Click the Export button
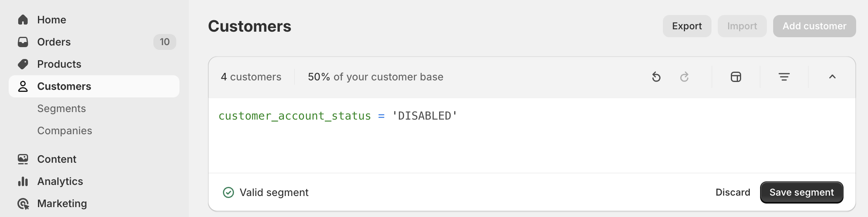This screenshot has height=217, width=868. pyautogui.click(x=687, y=26)
